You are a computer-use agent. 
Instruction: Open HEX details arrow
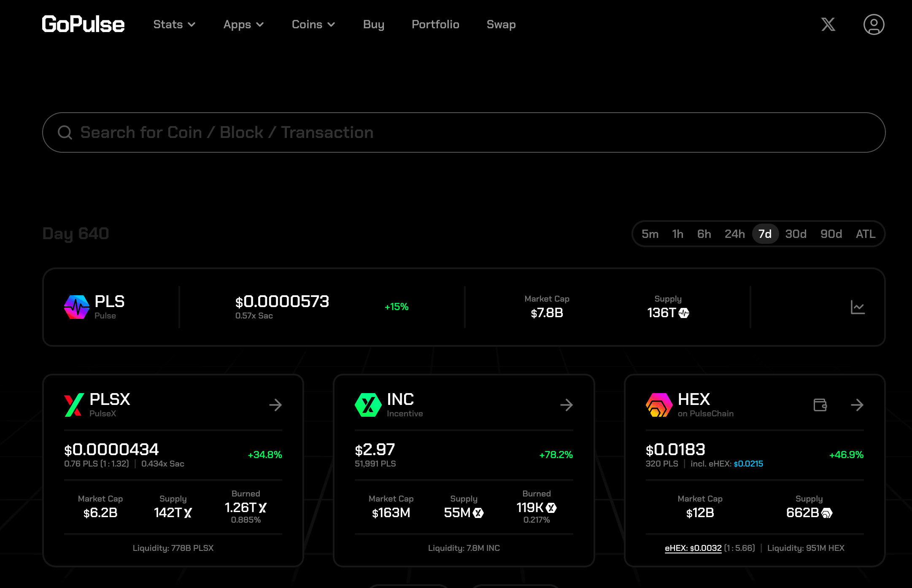click(x=857, y=405)
